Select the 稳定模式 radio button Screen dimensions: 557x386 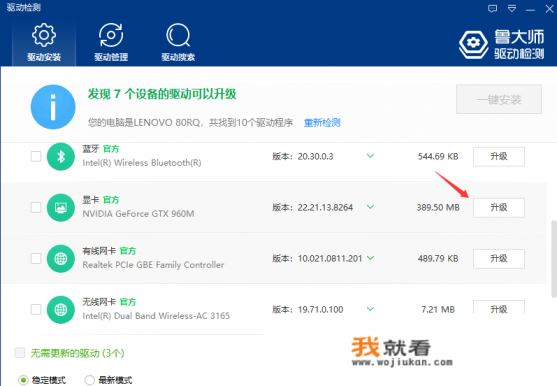click(23, 380)
